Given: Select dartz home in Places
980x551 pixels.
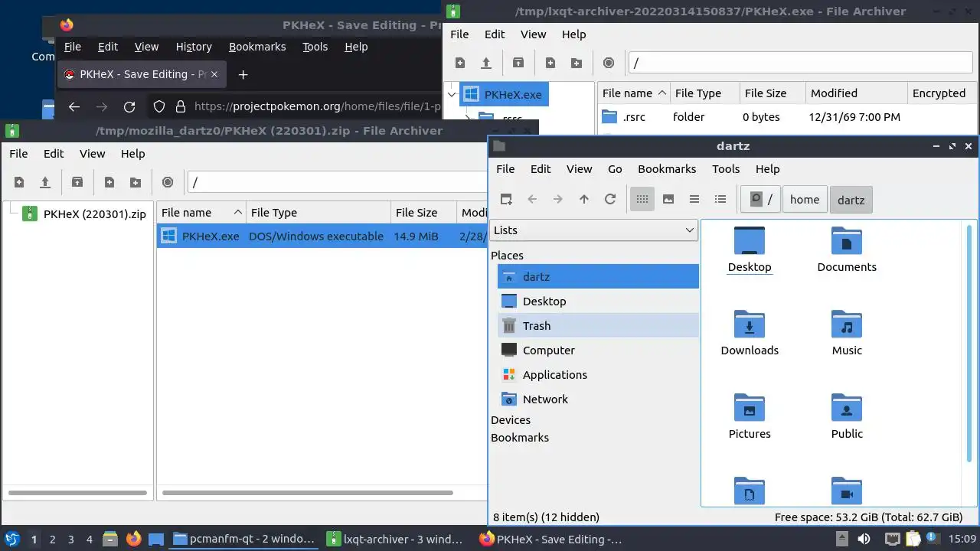Looking at the screenshot, I should point(598,277).
